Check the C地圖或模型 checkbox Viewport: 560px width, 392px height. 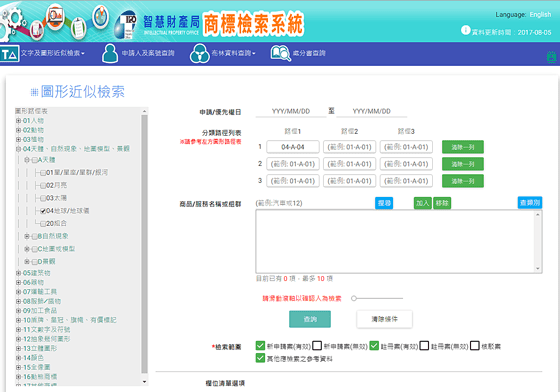click(35, 249)
